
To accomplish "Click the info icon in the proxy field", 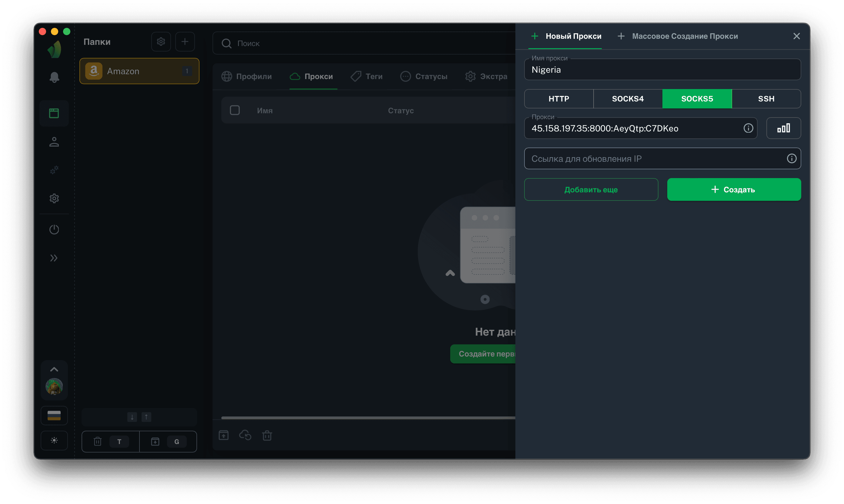I will coord(748,128).
